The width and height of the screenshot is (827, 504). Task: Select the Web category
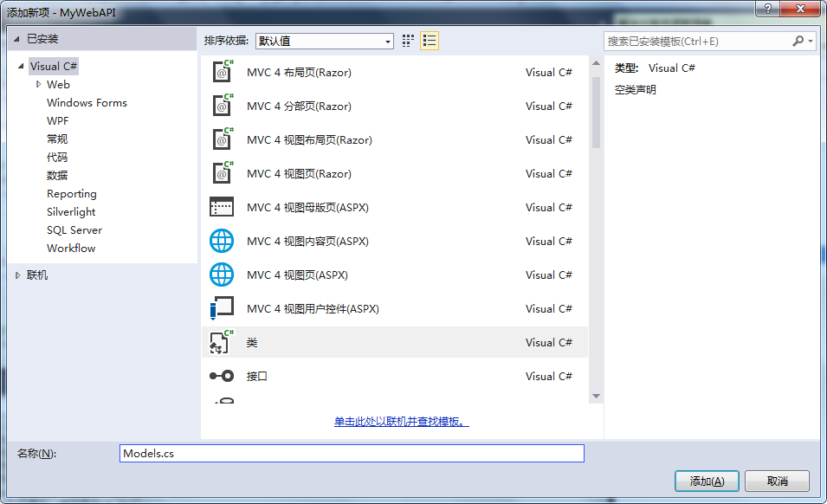tap(58, 84)
